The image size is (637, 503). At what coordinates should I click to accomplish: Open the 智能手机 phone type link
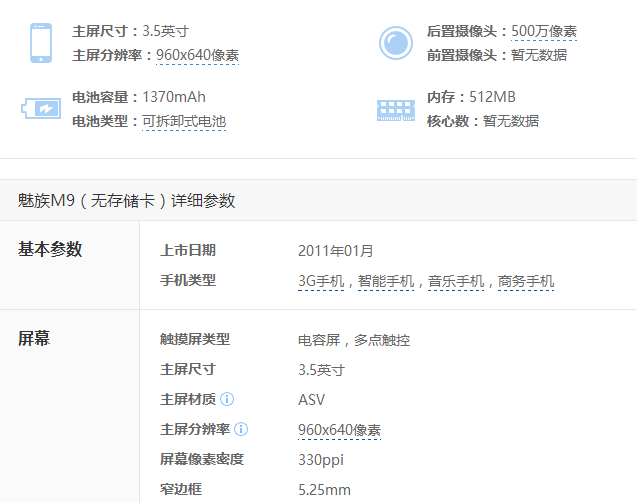[386, 281]
